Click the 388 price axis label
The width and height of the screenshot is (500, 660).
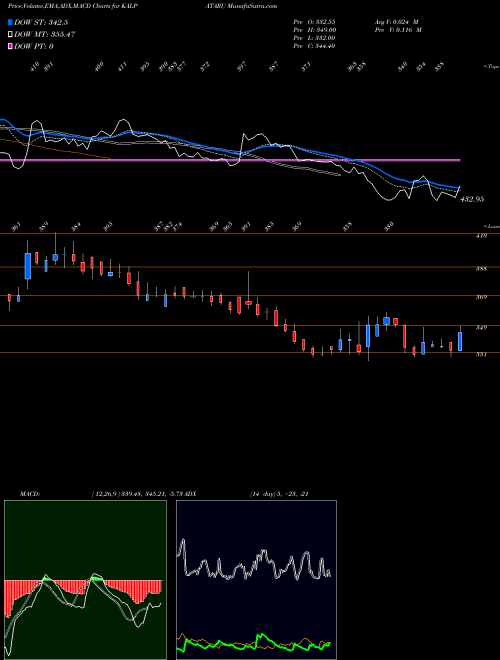pos(481,268)
